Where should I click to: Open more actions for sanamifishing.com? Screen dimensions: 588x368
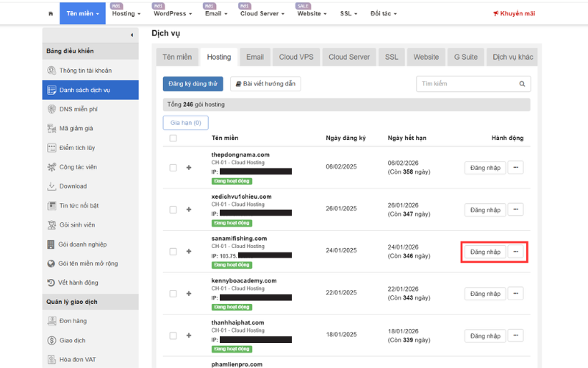tap(516, 252)
